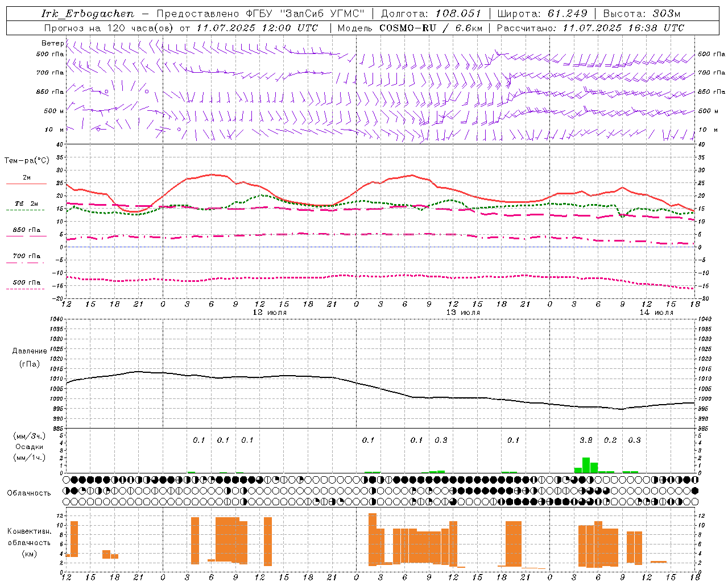Click the 'Ветер' wind panel label
The image size is (728, 582).
click(x=52, y=43)
